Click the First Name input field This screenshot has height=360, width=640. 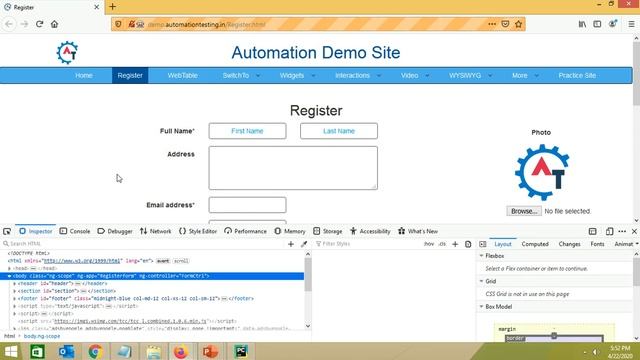coord(247,131)
